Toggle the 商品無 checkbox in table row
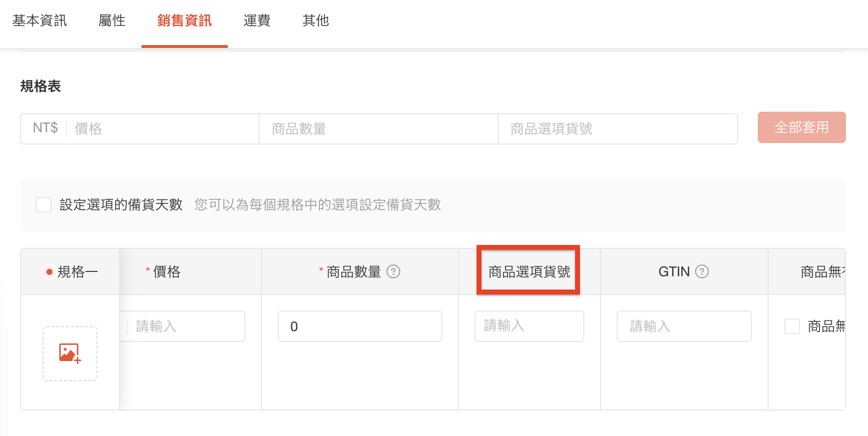The height and width of the screenshot is (436, 868). tap(792, 326)
